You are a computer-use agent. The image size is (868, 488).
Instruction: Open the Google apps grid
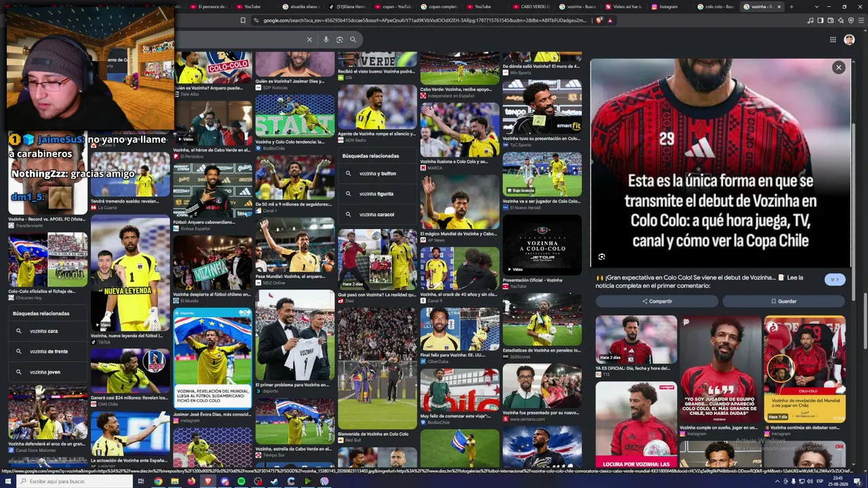click(833, 40)
